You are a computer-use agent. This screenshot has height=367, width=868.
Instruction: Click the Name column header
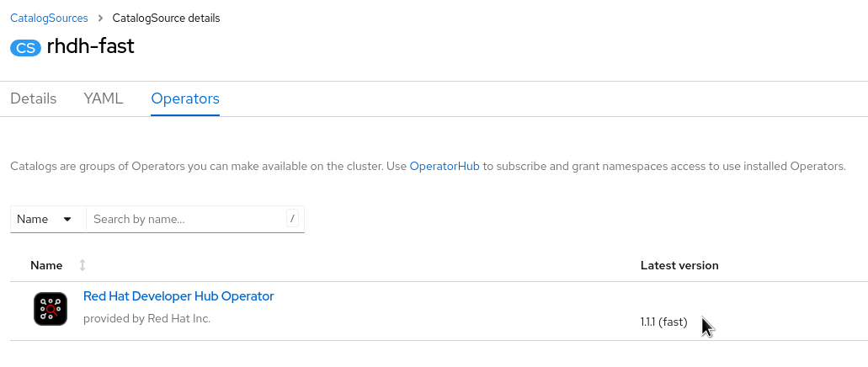click(x=46, y=265)
